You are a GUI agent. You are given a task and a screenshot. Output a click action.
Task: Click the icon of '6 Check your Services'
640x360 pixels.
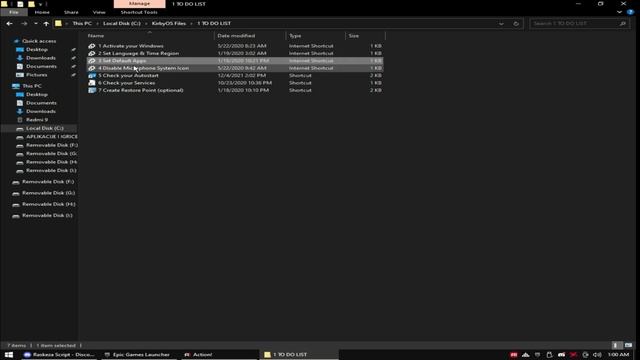coord(92,83)
